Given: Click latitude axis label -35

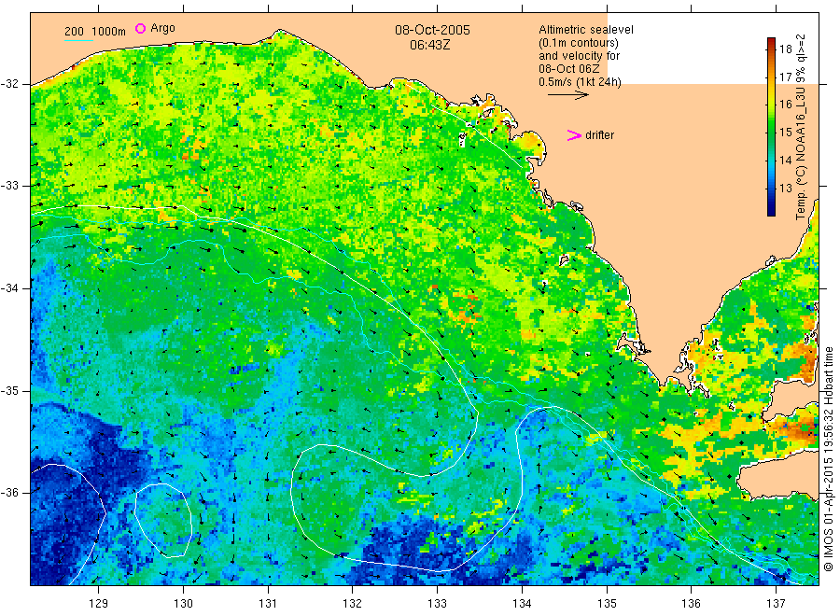Looking at the screenshot, I should tap(9, 391).
